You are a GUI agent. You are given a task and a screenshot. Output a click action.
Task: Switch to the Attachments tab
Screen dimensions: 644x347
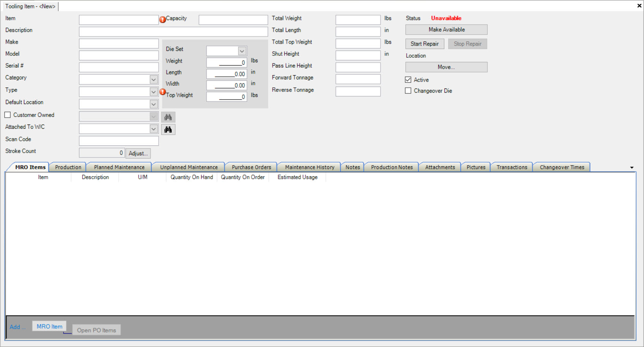[x=440, y=167]
